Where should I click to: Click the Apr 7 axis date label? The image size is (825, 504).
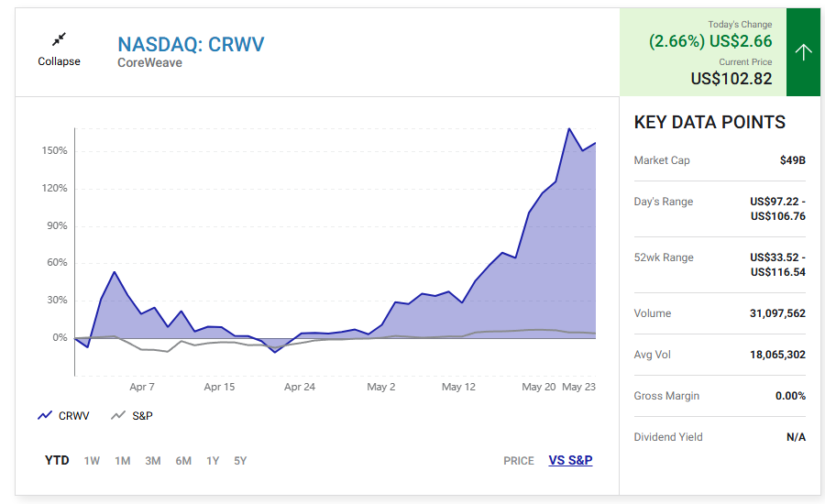(142, 388)
